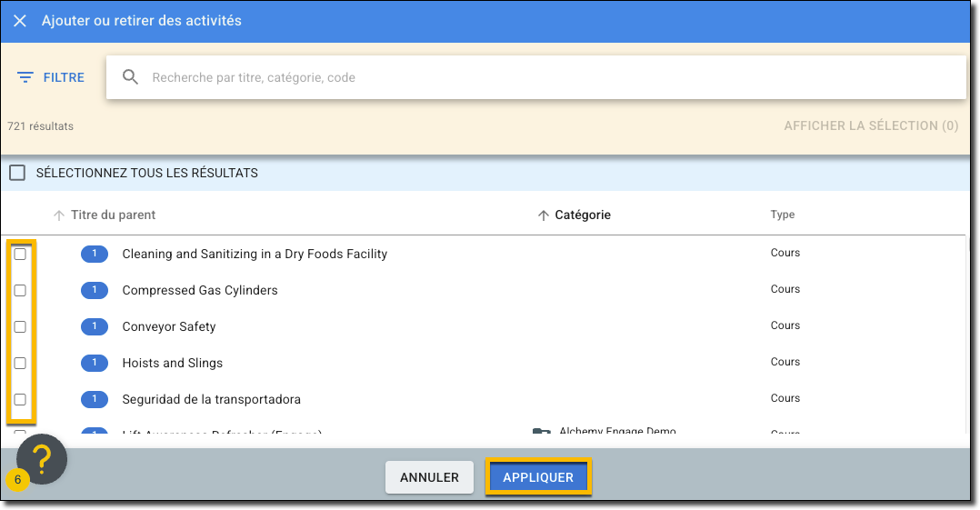Sort by Titre du parent column arrow
This screenshot has width=980, height=510.
tap(59, 215)
